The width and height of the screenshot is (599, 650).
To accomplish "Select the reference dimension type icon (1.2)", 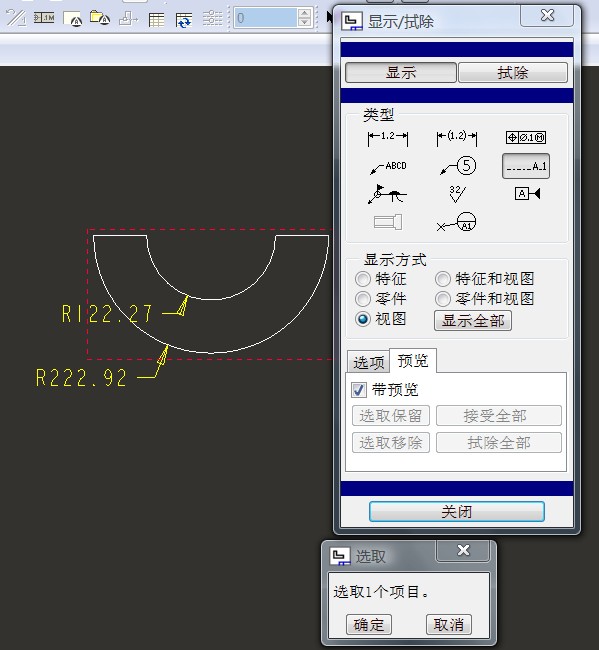I will click(456, 138).
